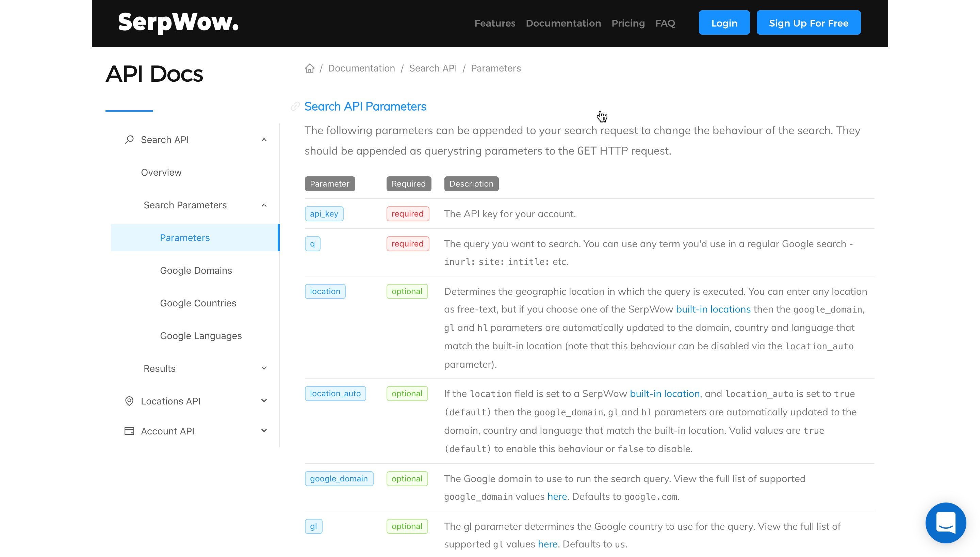Screen dimensions: 980x557
Task: Click the gl parameter tag
Action: click(x=313, y=526)
